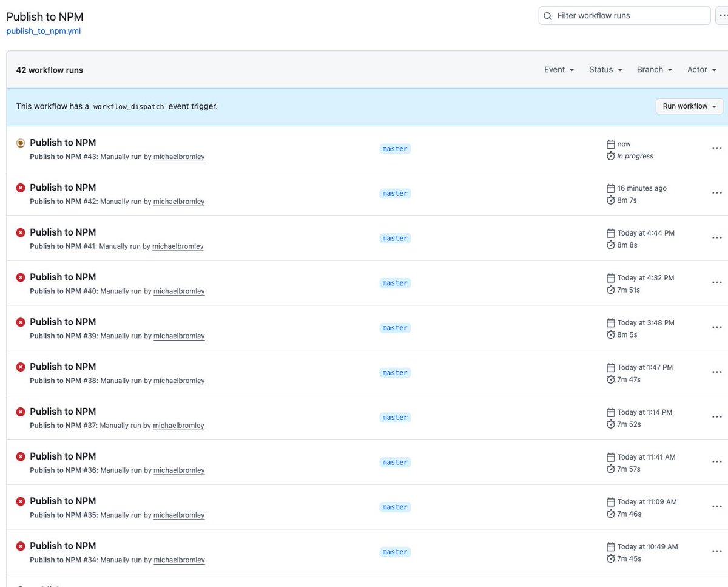Open the three-dot menu for run #34
The height and width of the screenshot is (587, 728).
[x=716, y=551]
